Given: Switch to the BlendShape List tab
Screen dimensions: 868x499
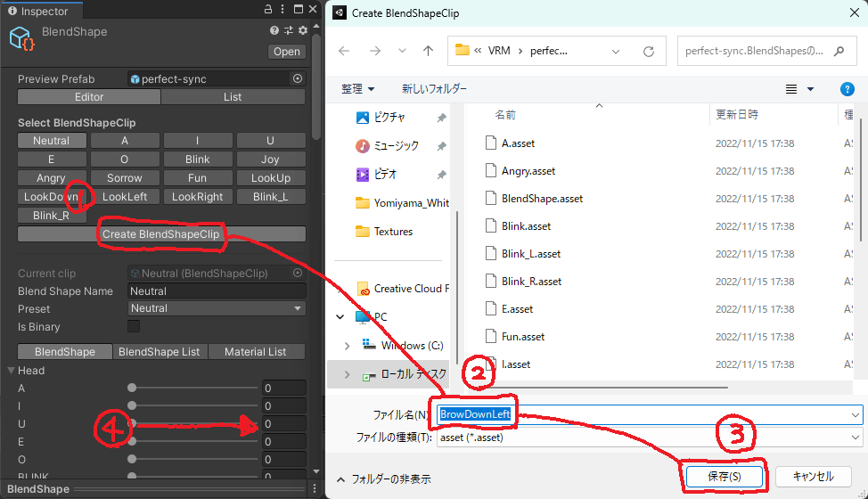Looking at the screenshot, I should (x=160, y=352).
